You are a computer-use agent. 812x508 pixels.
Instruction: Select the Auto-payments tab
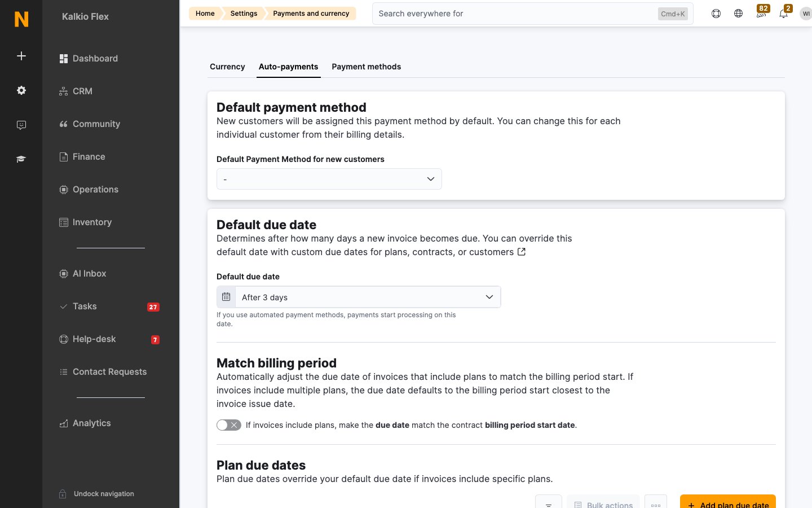pyautogui.click(x=288, y=67)
